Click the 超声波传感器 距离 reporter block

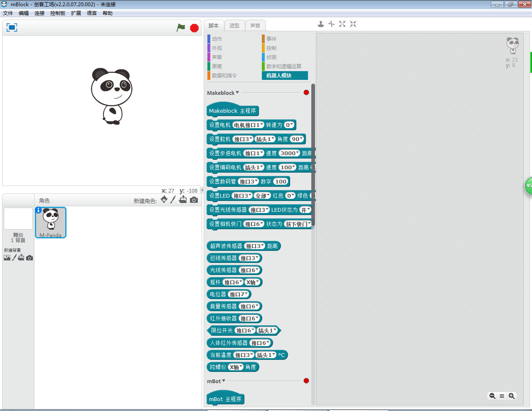point(244,246)
